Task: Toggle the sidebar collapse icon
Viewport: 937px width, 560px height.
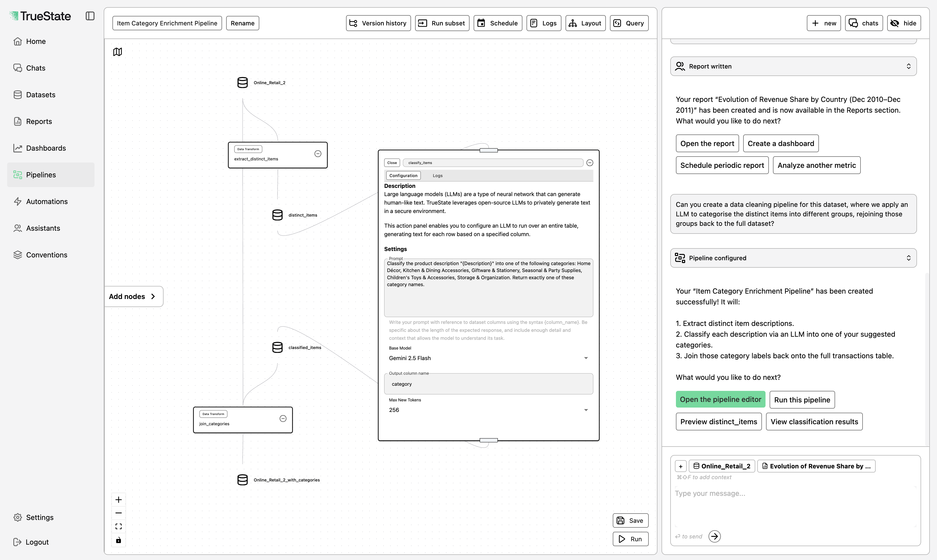Action: [x=90, y=16]
